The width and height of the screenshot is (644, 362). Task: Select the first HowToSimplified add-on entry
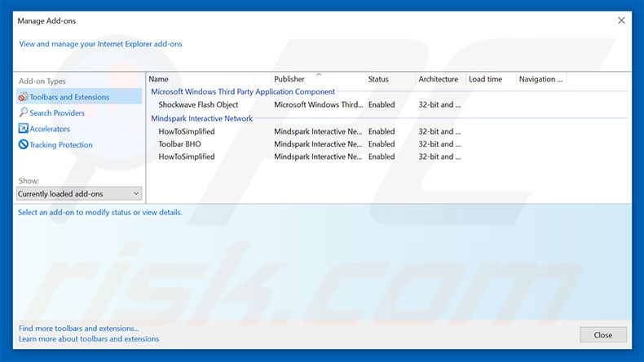click(x=187, y=131)
